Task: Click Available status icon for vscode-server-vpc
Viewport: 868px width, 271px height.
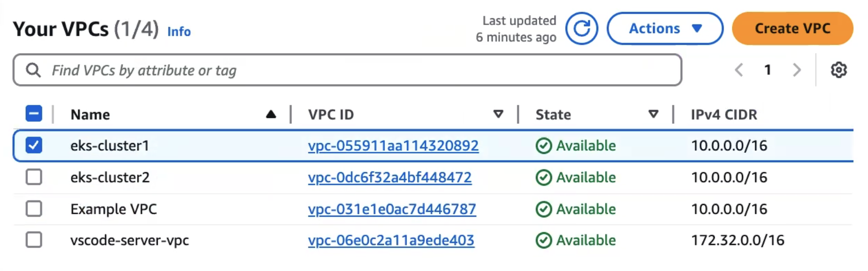Action: pyautogui.click(x=543, y=240)
